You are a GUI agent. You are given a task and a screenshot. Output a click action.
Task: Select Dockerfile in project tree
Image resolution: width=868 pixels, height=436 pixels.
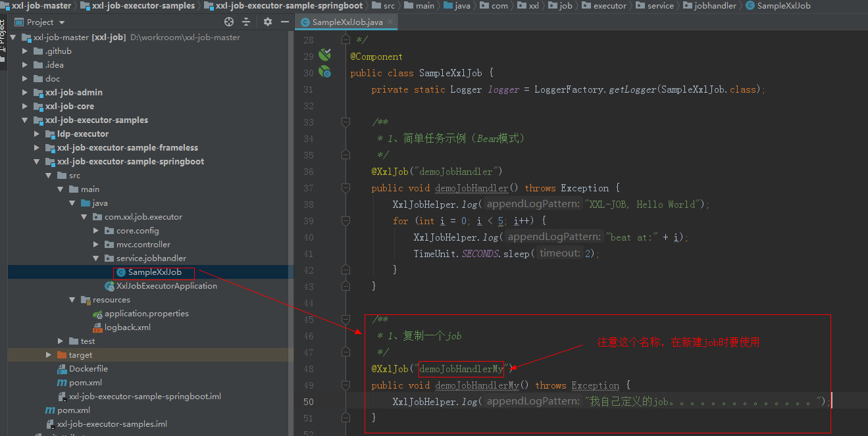pyautogui.click(x=88, y=369)
